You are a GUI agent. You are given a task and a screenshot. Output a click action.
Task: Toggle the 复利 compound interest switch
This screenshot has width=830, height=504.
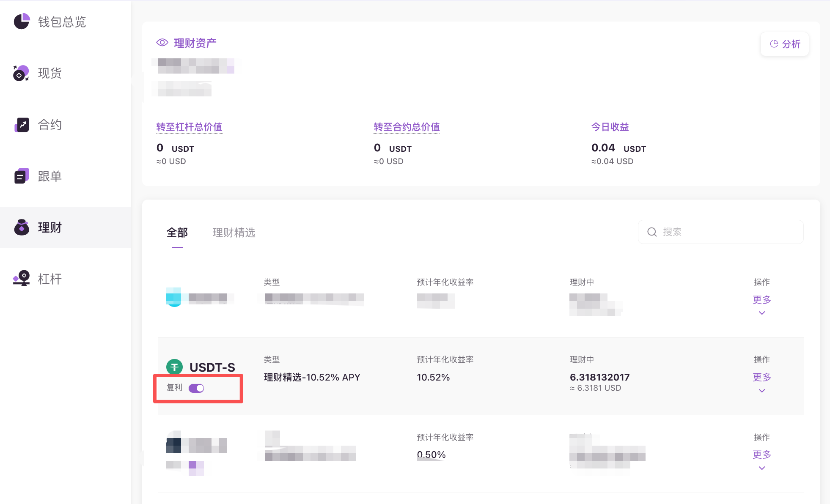pos(196,388)
